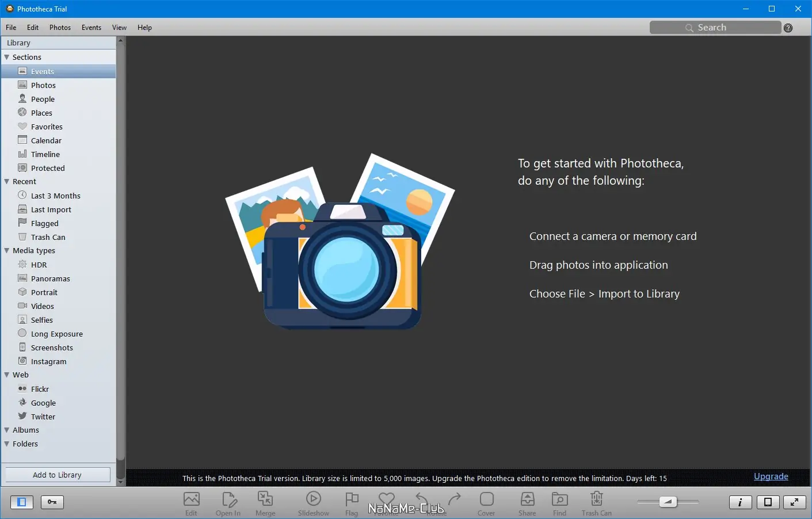Click the rotate right arrow icon
The width and height of the screenshot is (812, 519).
(455, 499)
